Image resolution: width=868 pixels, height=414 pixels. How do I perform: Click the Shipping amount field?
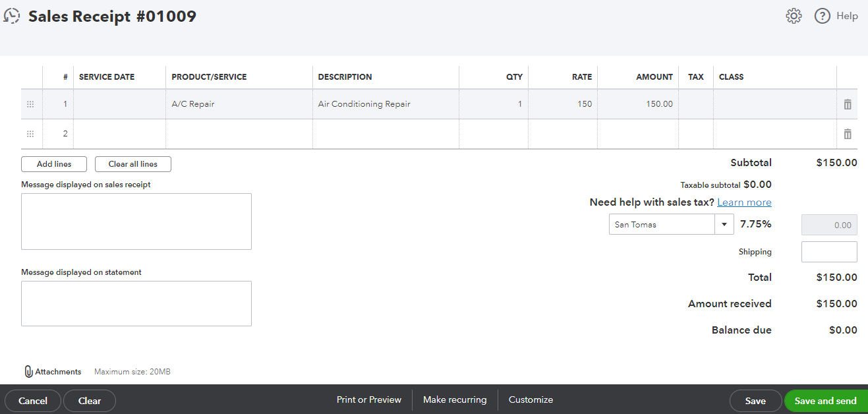(828, 251)
